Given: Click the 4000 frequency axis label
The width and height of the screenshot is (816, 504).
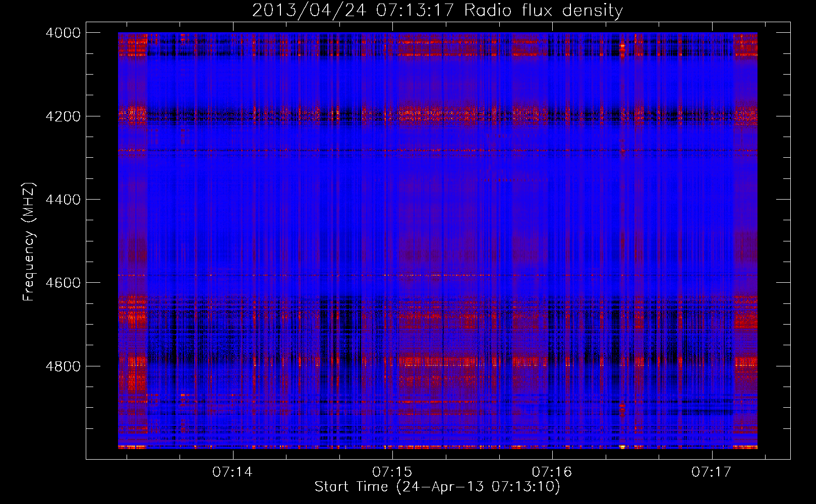Looking at the screenshot, I should (x=63, y=33).
